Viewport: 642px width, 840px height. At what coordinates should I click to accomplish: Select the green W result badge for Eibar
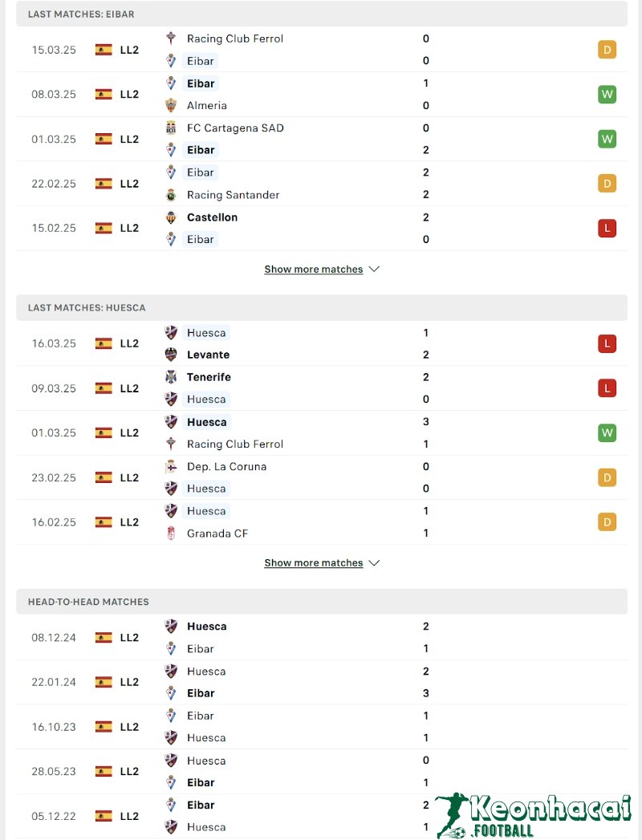tap(607, 94)
